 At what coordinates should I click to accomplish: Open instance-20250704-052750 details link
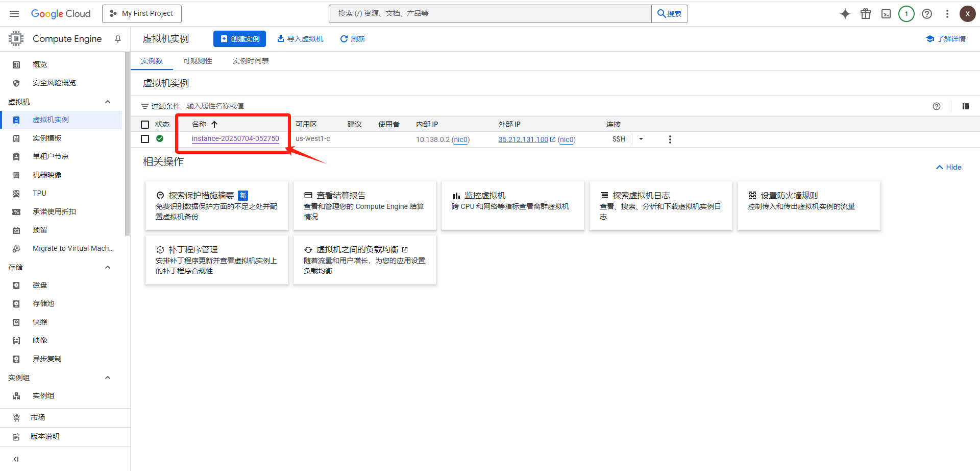(235, 138)
